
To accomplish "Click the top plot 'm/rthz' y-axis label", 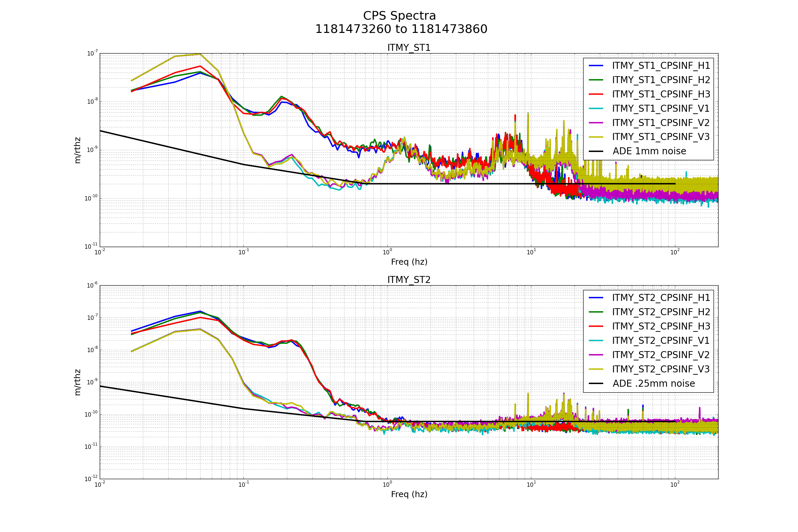I will point(77,150).
